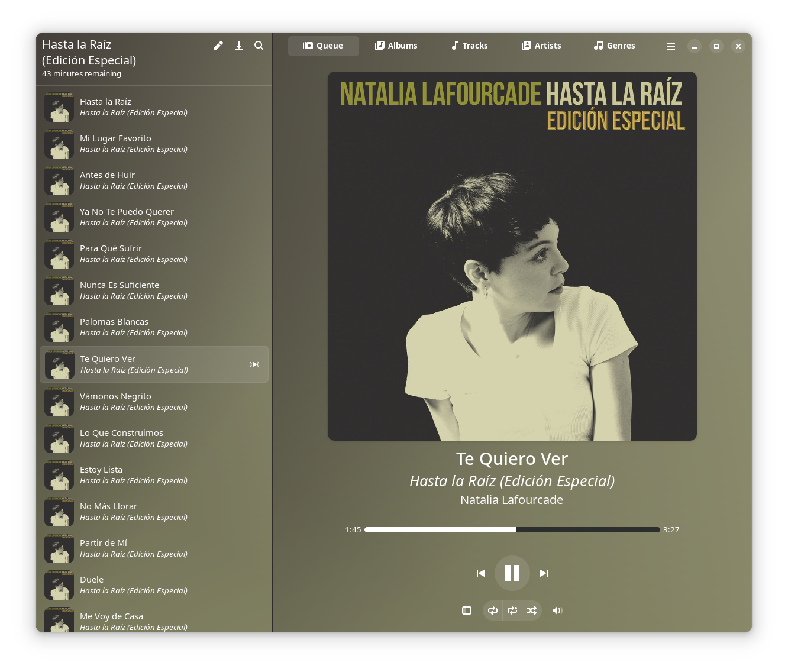Switch to the Genres tab
The height and width of the screenshot is (672, 788).
tap(615, 46)
